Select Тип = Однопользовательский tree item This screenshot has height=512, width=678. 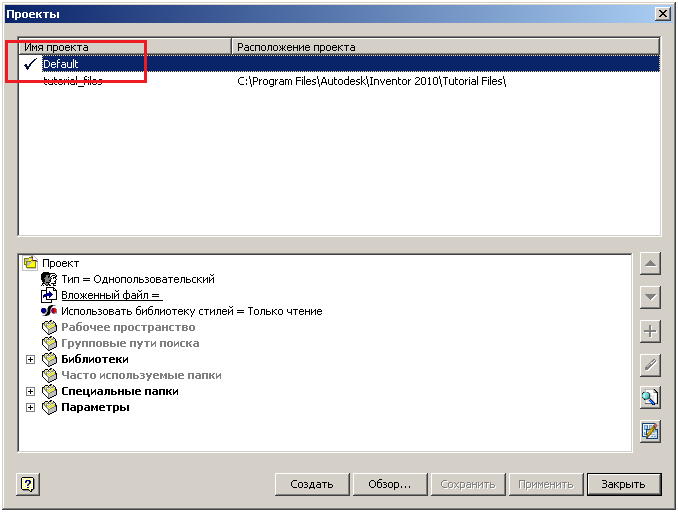point(137,279)
